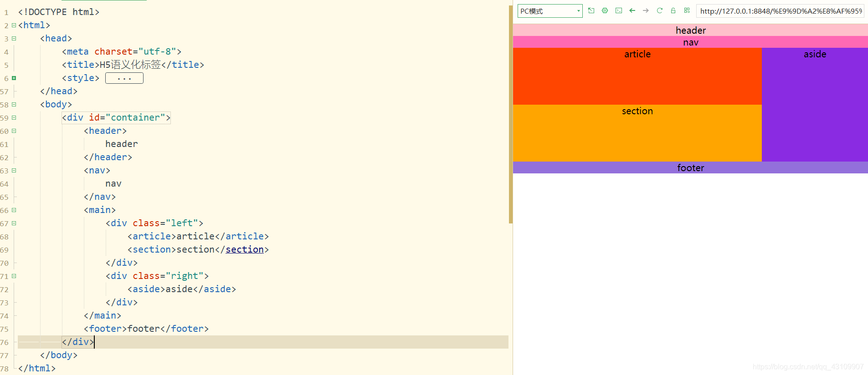
Task: Click the title text H5语义化标签
Action: [130, 65]
